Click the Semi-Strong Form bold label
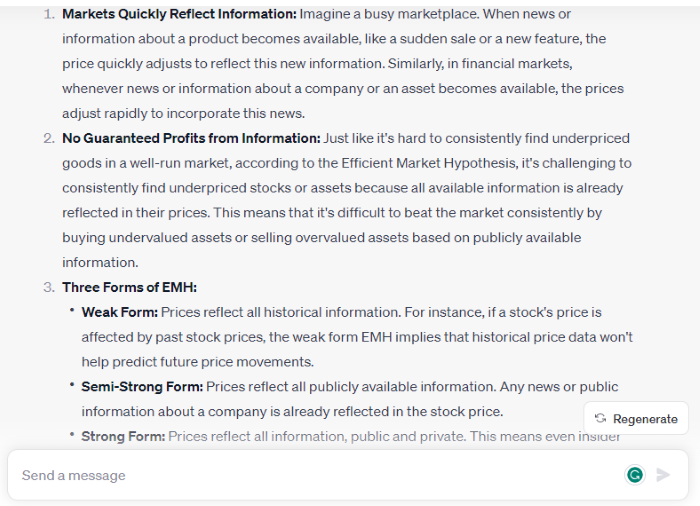Screen dimensions: 700x506 142,387
